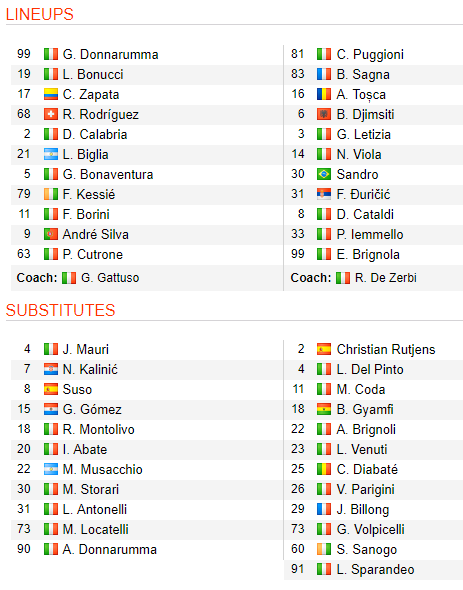
Task: Click the SUBSTITUTES section heading
Action: (x=60, y=310)
